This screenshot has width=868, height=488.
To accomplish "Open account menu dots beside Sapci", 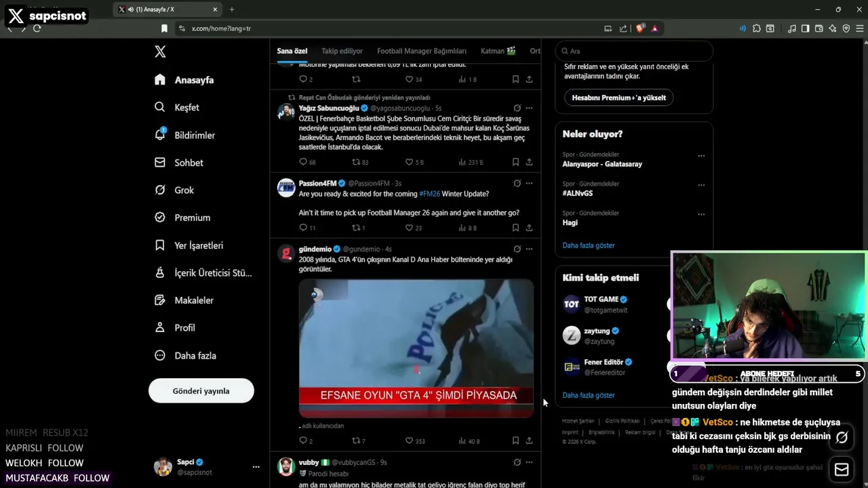I will point(256,467).
